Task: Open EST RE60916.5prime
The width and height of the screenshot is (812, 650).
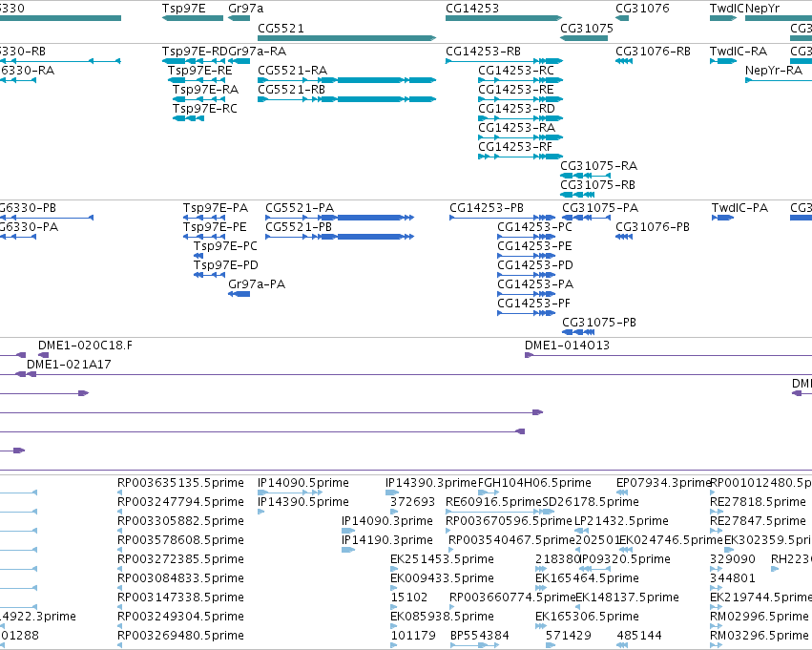Action: coord(493,502)
